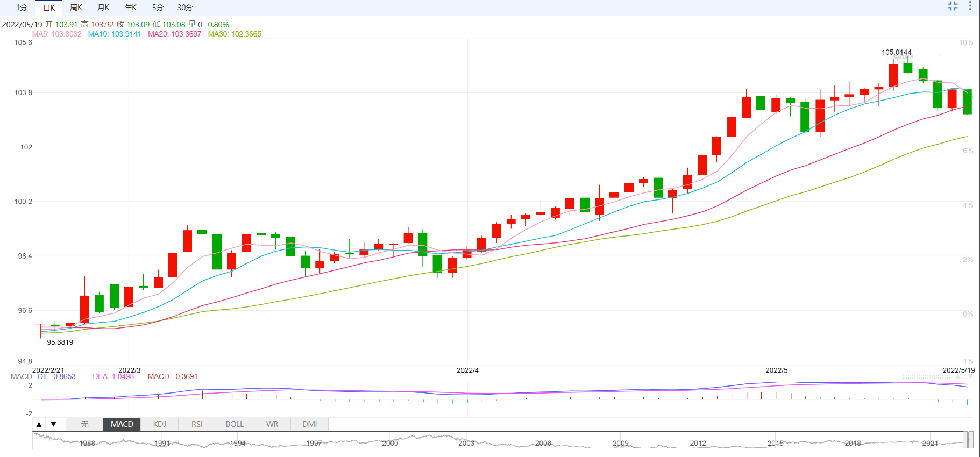Click the 105.0144 high price label

pos(897,52)
